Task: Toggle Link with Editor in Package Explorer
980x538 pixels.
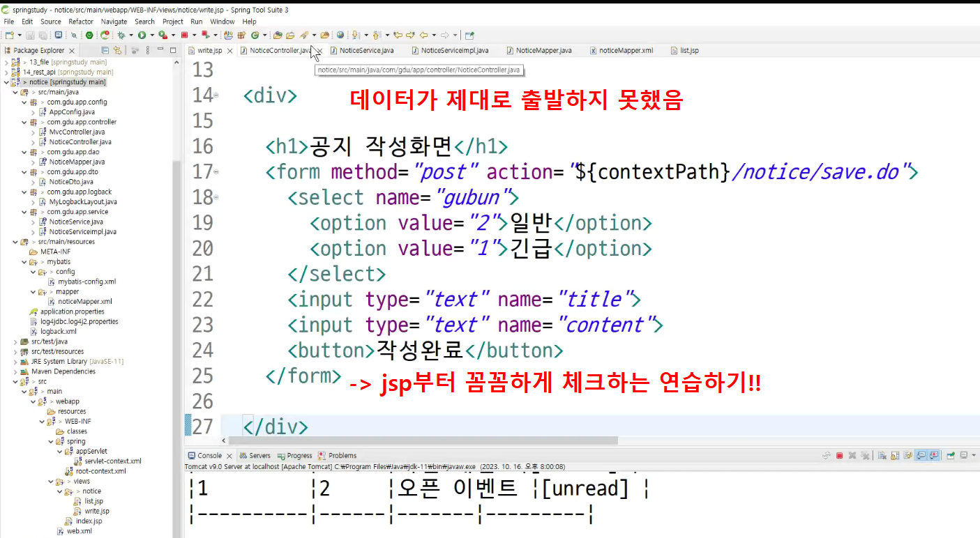Action: pyautogui.click(x=117, y=50)
